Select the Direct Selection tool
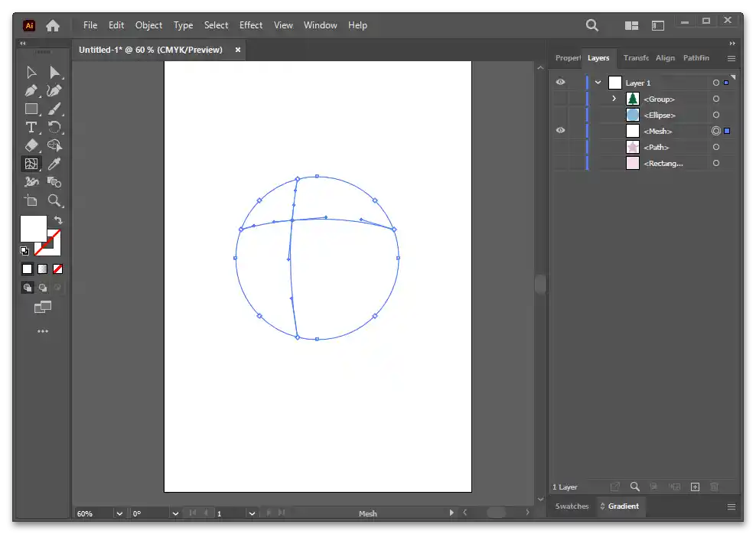756x534 pixels. click(54, 72)
